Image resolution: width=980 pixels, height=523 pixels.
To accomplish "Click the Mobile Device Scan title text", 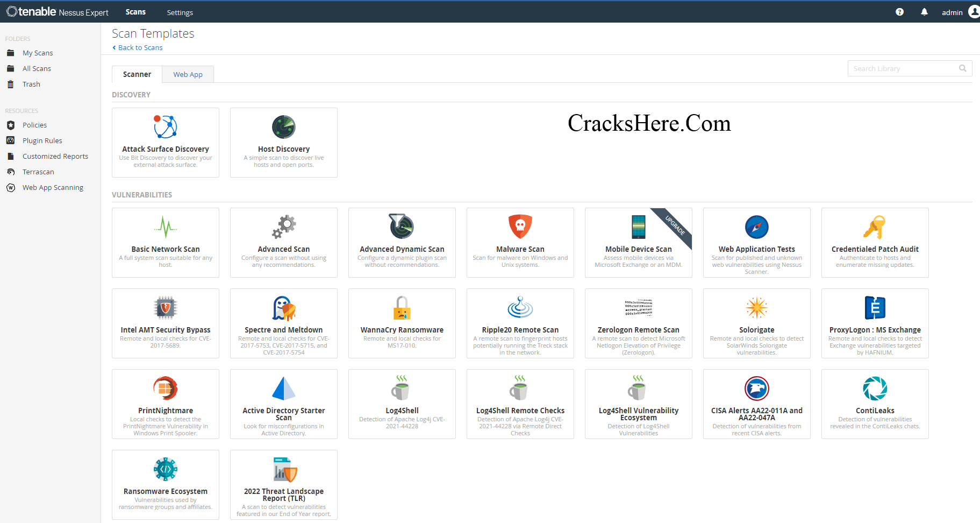I will pyautogui.click(x=639, y=249).
